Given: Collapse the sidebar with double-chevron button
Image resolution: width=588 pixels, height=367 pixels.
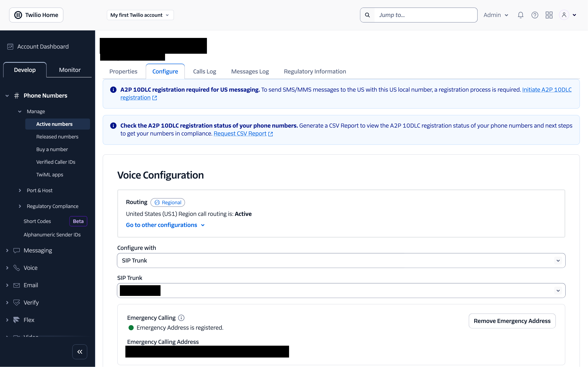Looking at the screenshot, I should 80,352.
